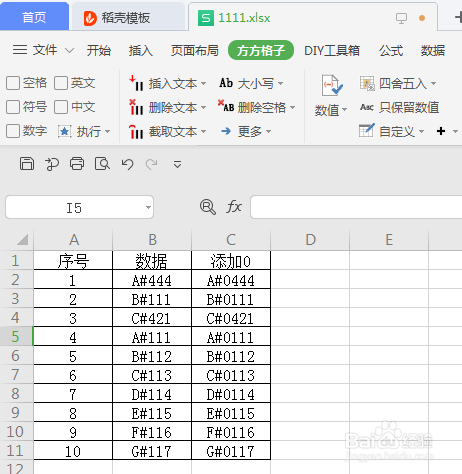Image resolution: width=462 pixels, height=474 pixels.
Task: Select column D header
Action: pos(310,239)
